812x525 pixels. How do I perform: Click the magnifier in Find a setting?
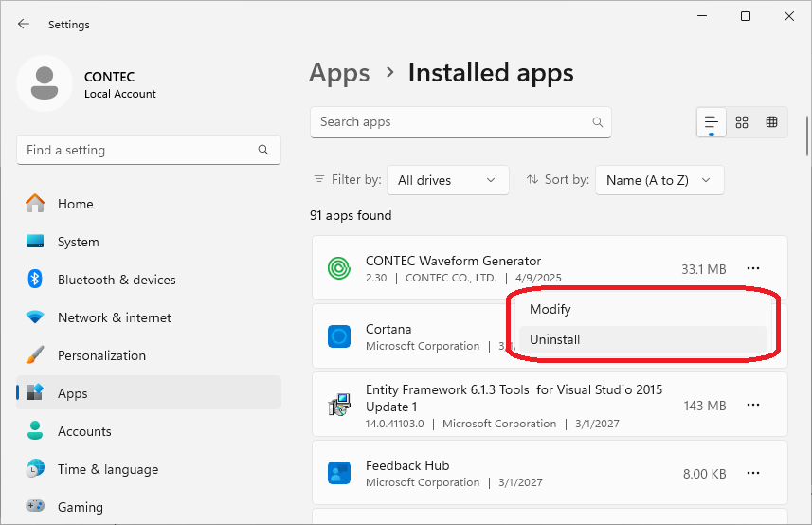coord(263,150)
